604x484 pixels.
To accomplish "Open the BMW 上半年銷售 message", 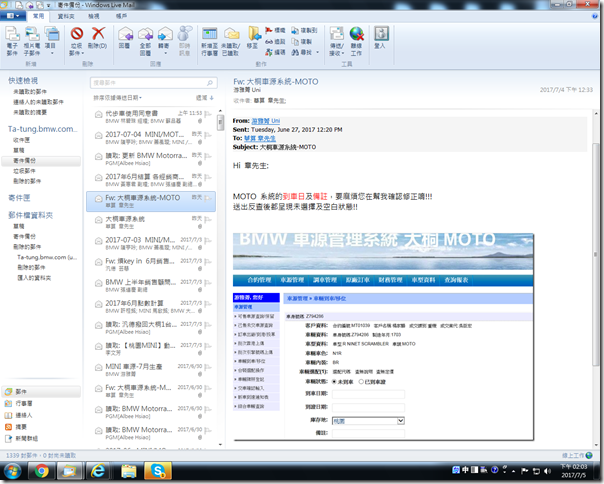I will click(x=151, y=286).
